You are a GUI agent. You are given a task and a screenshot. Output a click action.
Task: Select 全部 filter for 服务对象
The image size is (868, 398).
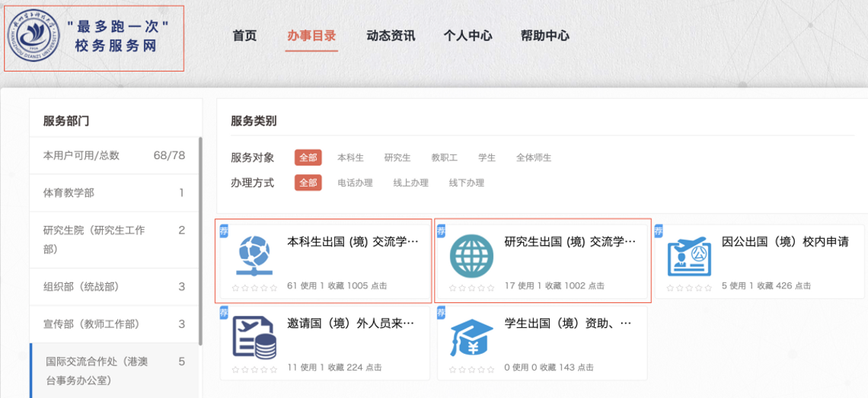[308, 158]
